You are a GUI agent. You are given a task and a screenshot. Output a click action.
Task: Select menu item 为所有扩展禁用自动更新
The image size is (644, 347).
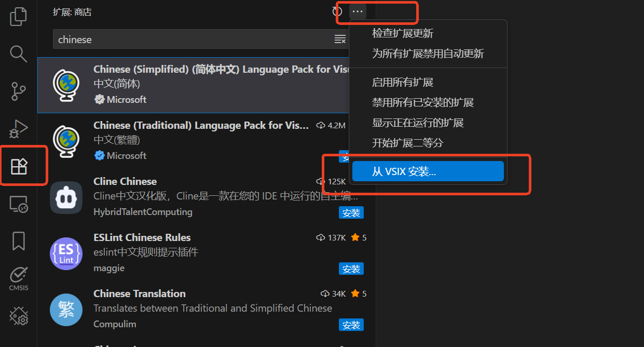[x=428, y=54]
